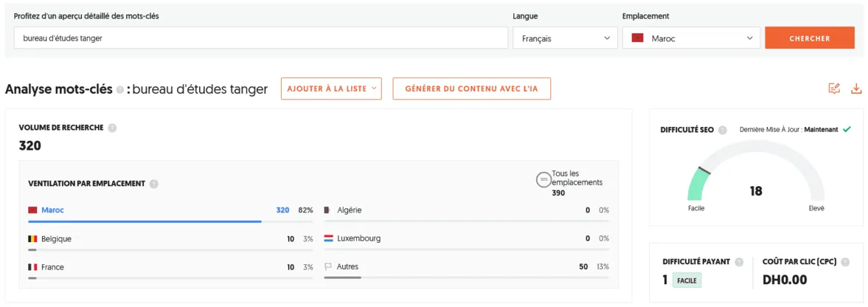This screenshot has width=868, height=307.
Task: Click Générer du contenu avec l'IA button
Action: (472, 89)
